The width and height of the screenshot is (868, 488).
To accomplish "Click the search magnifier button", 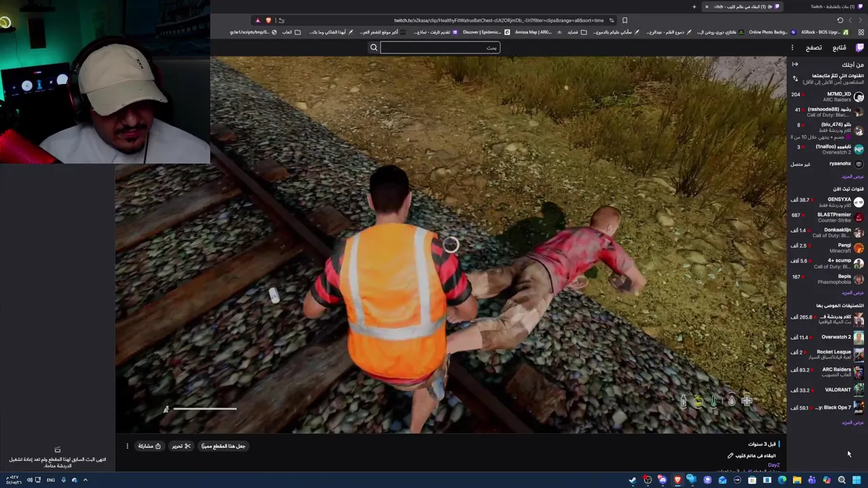I will [x=374, y=47].
